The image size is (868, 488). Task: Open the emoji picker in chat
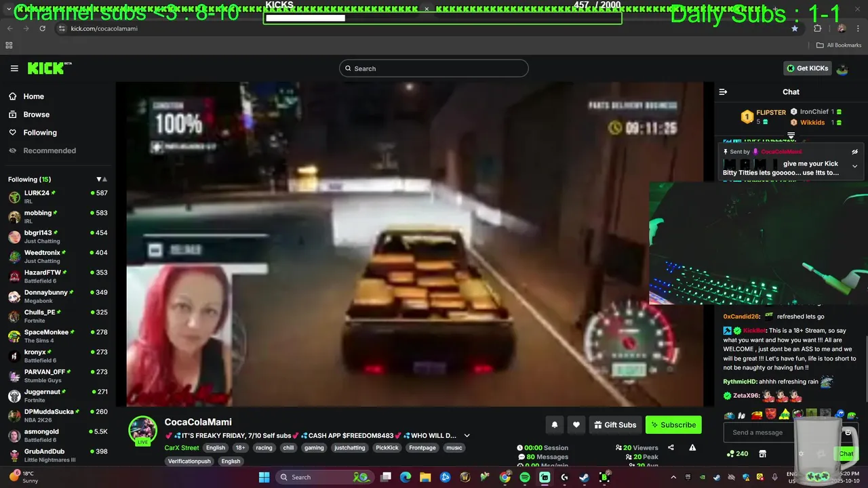point(848,432)
